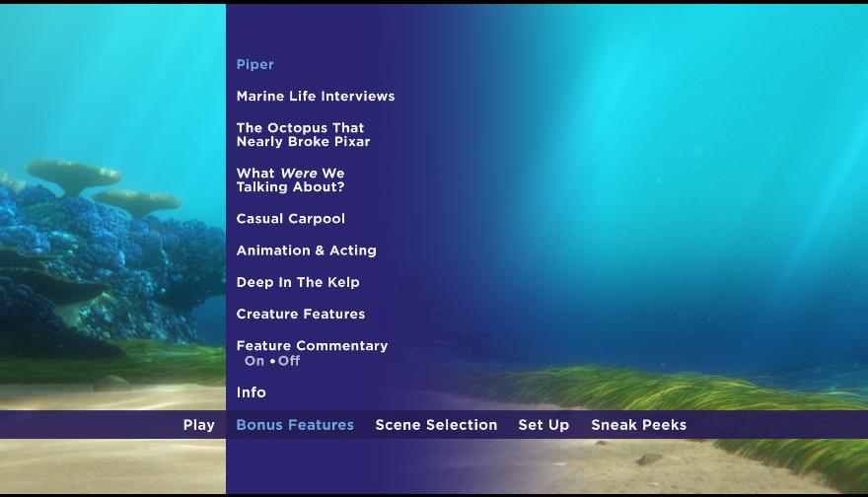
Task: Go to Scene Selection
Action: (x=436, y=425)
